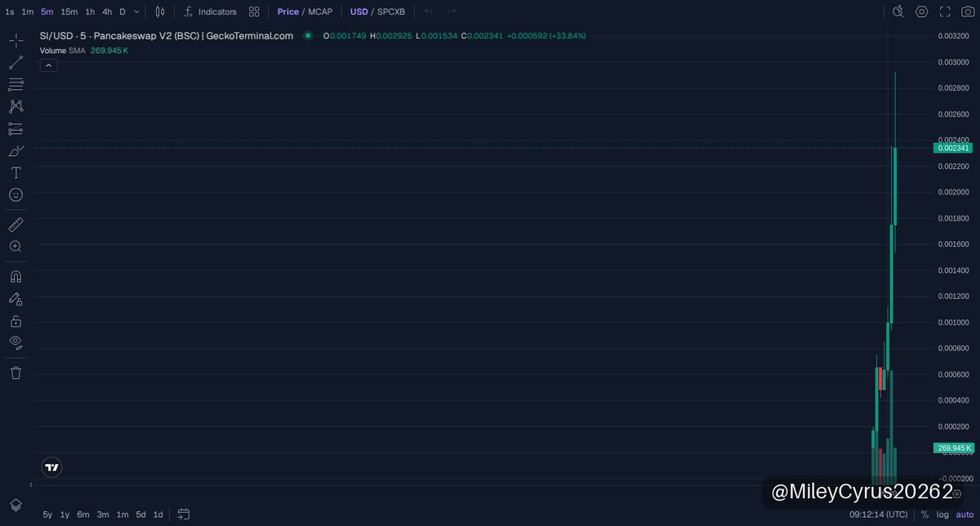Set chart range to 6m
The height and width of the screenshot is (526, 980).
coord(83,515)
